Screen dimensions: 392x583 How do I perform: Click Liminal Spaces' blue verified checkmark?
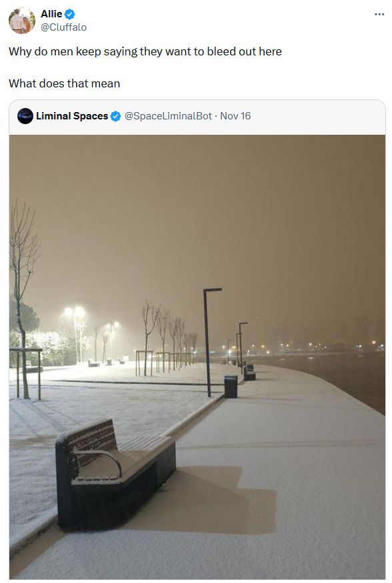(116, 116)
